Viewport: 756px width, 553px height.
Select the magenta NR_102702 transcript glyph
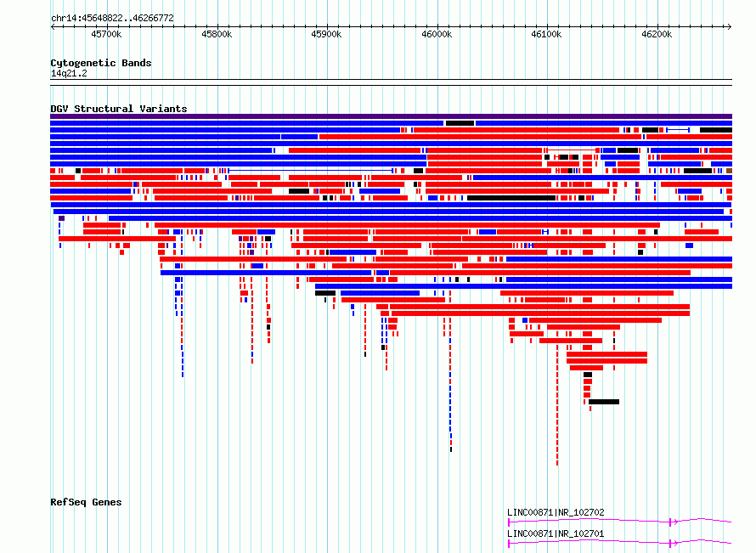620,522
